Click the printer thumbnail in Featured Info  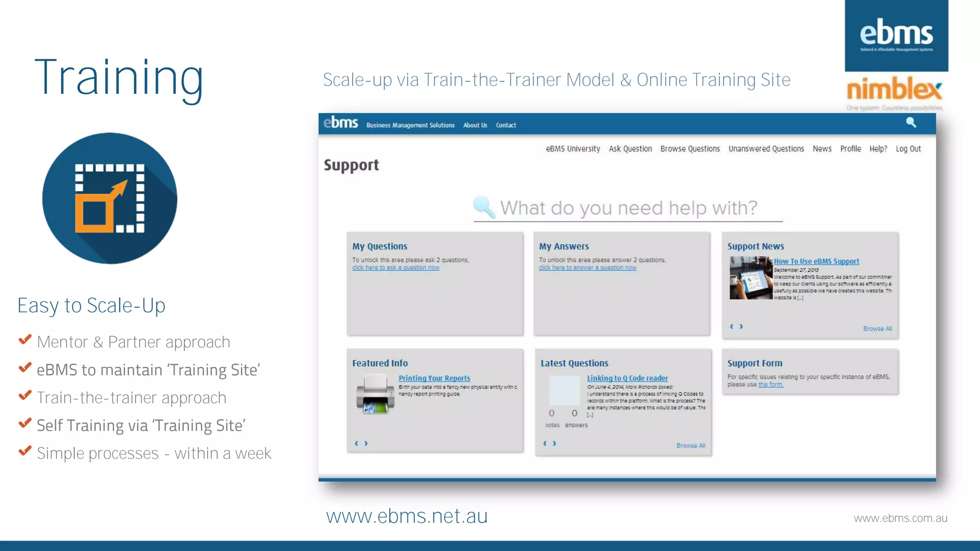point(376,394)
